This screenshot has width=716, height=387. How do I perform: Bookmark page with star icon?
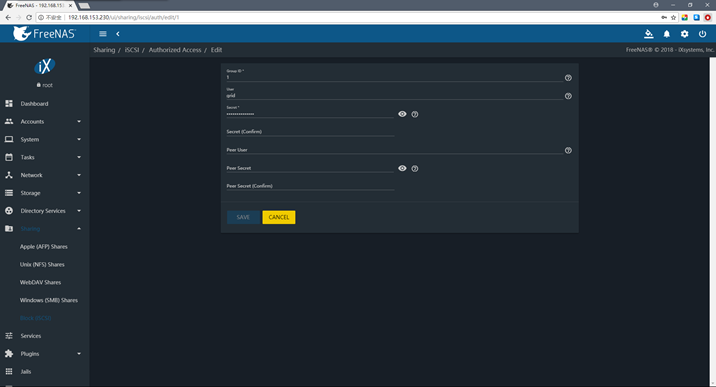pos(673,17)
